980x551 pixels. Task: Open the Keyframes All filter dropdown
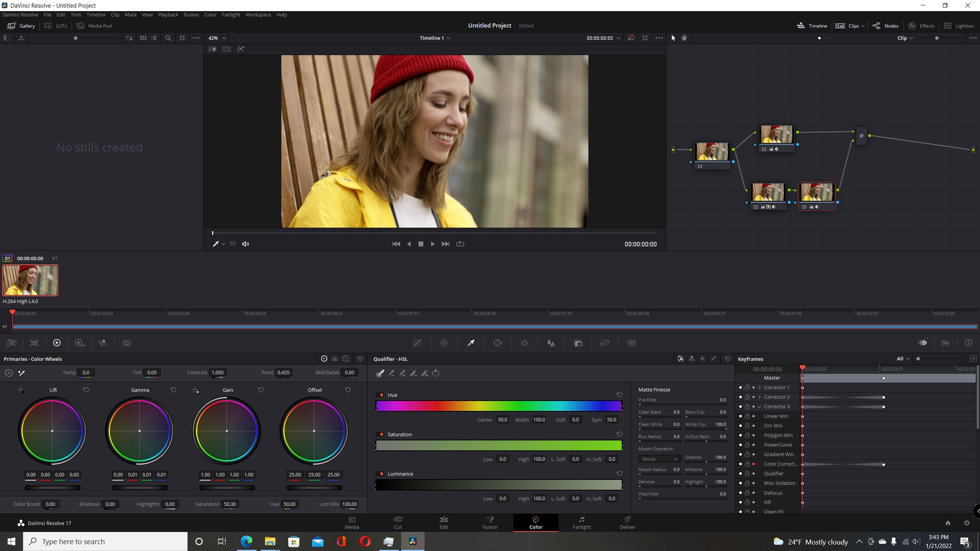pyautogui.click(x=903, y=359)
